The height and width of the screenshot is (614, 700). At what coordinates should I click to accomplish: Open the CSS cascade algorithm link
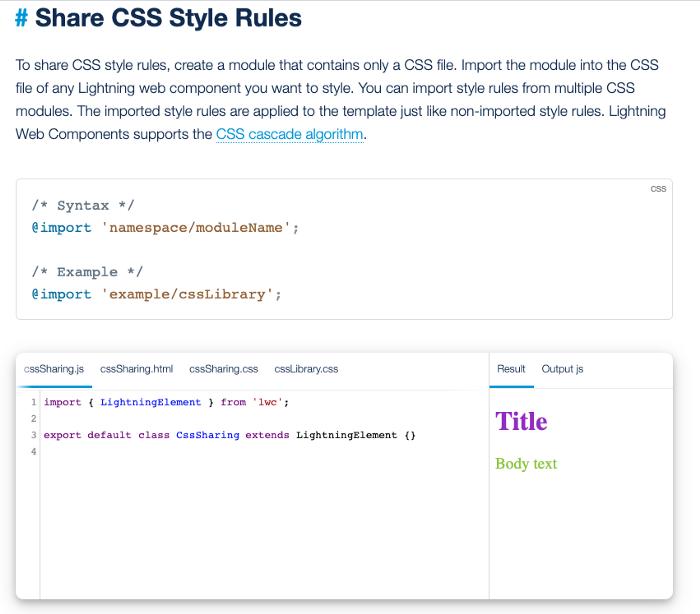click(x=289, y=134)
